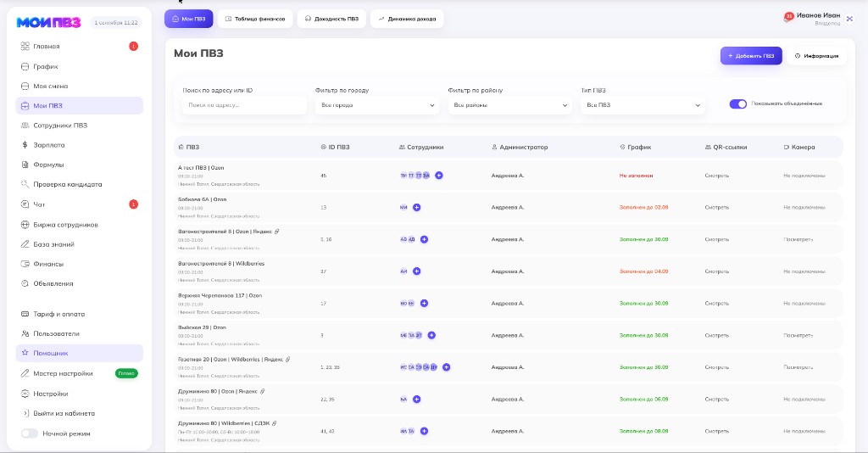Viewport: 868px width, 453px height.
Task: Switch to Динамика дохода tab
Action: [407, 19]
